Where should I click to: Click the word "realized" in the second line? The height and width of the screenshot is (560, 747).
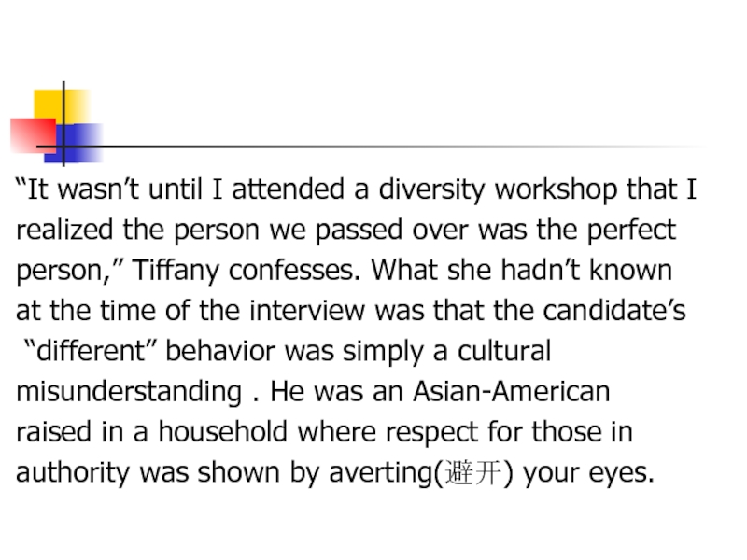pos(61,231)
